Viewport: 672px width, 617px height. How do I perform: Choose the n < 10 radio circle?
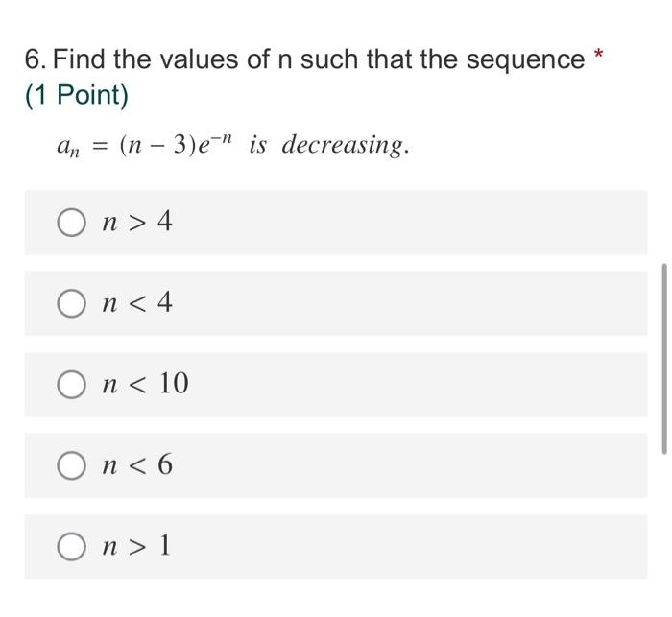pyautogui.click(x=71, y=385)
